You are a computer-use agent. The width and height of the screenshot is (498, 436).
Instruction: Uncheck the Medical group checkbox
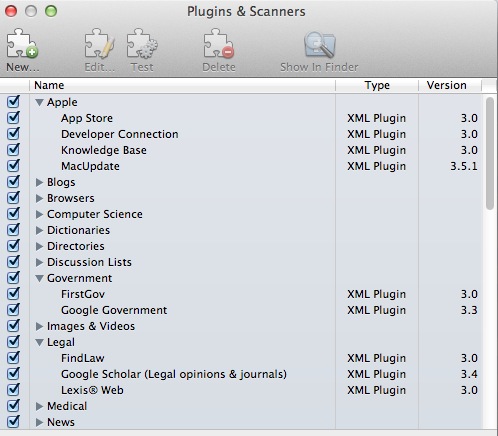13,406
